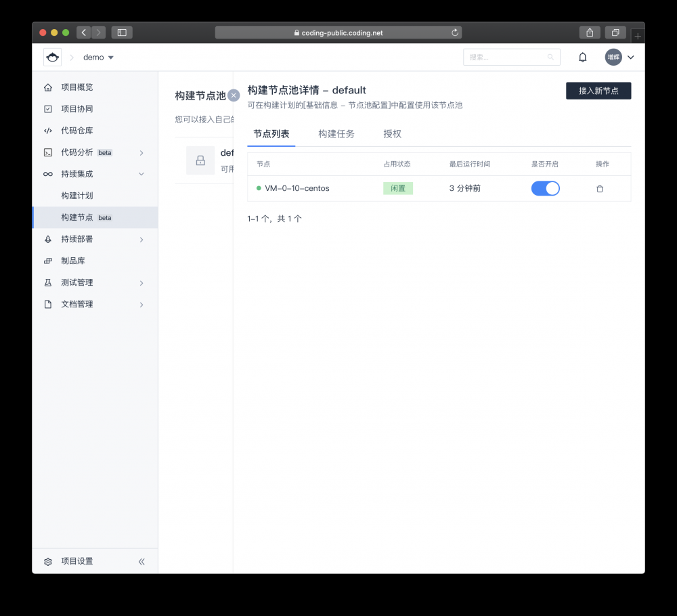Screen dimensions: 677x616
Task: Open the 授权 tab
Action: point(393,134)
